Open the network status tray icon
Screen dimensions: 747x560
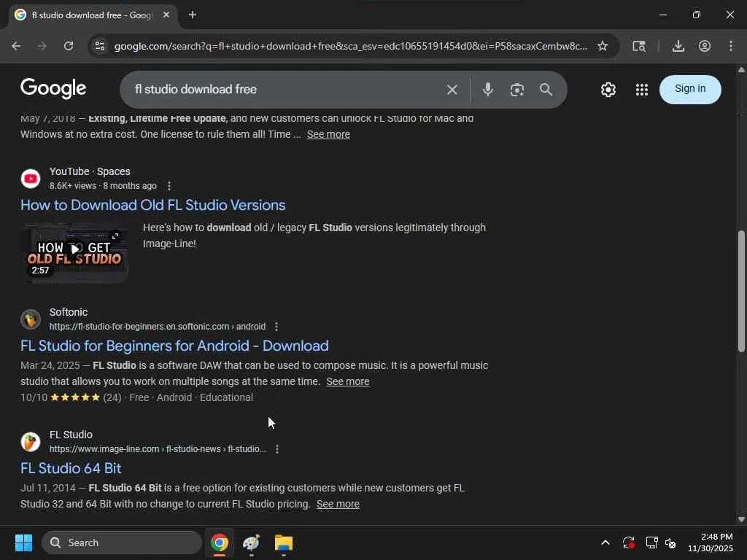point(651,542)
